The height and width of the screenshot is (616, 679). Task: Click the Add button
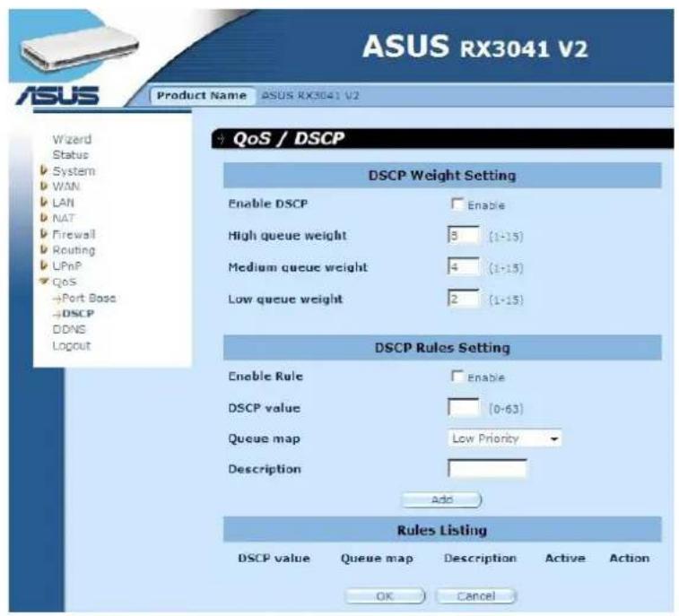(441, 499)
